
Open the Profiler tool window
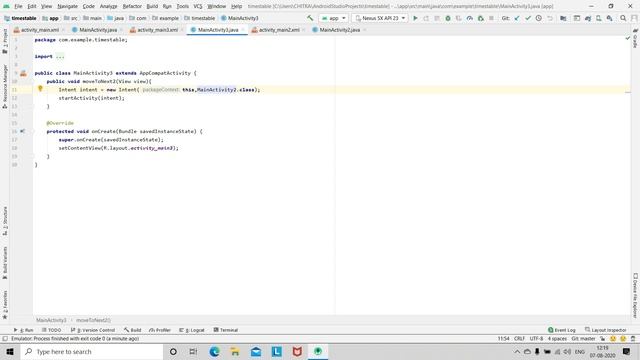point(160,330)
